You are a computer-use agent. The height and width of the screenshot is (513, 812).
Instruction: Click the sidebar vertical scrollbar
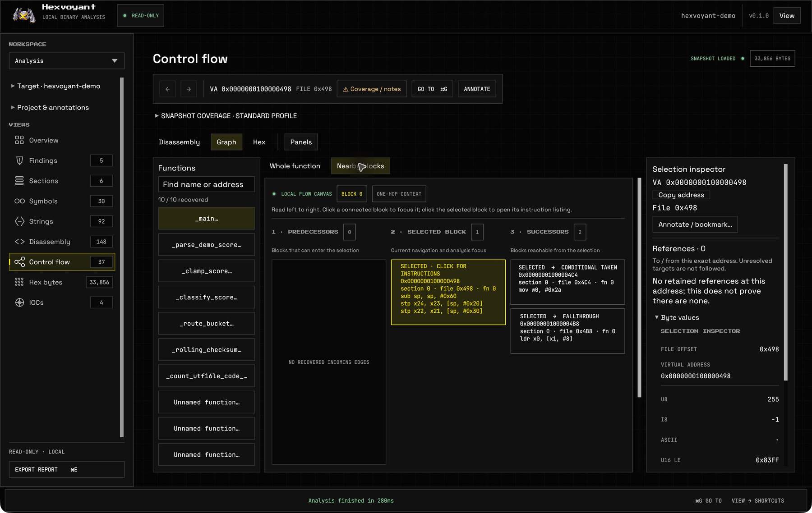coord(122,257)
